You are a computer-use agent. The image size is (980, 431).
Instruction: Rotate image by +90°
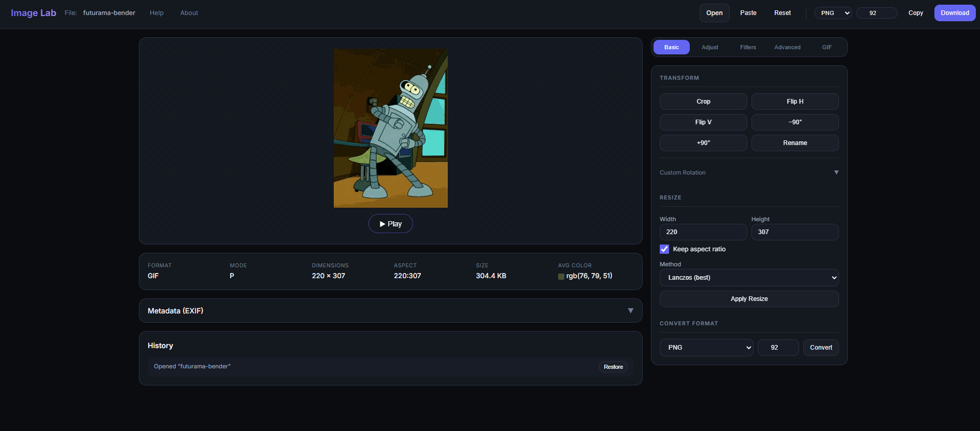(x=703, y=143)
